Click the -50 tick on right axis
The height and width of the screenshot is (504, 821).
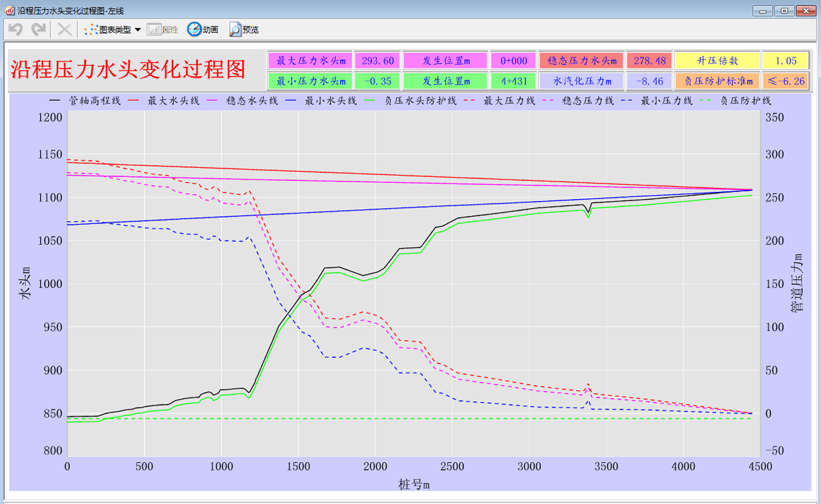pos(774,451)
